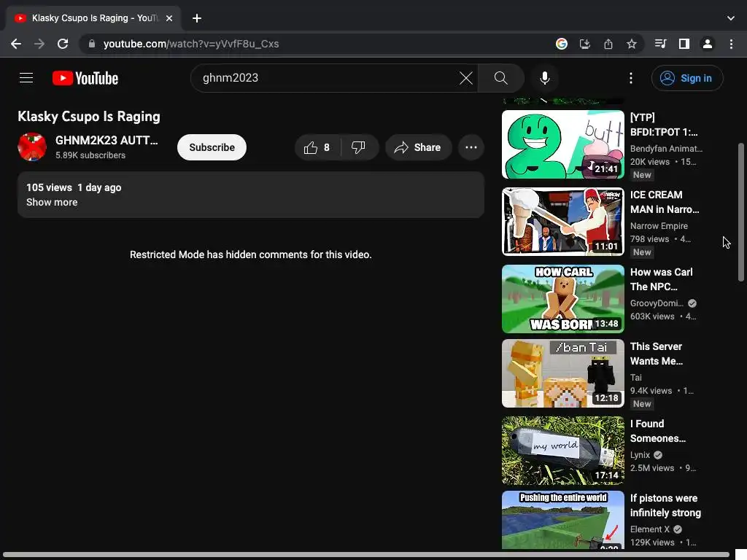Open the ICE CREAM MAN thumbnail
This screenshot has width=747, height=560.
562,222
